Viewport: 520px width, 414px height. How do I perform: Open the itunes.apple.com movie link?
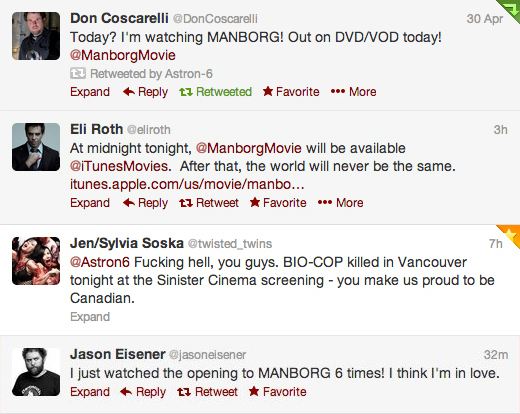(187, 184)
